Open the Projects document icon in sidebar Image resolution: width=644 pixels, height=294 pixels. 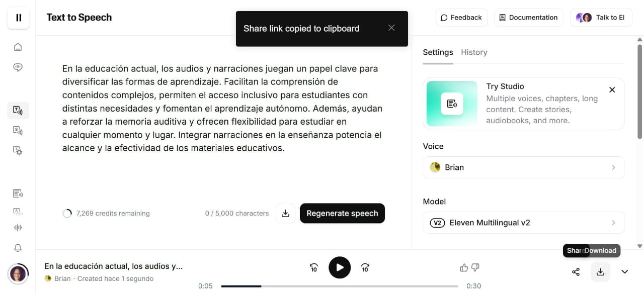18,193
